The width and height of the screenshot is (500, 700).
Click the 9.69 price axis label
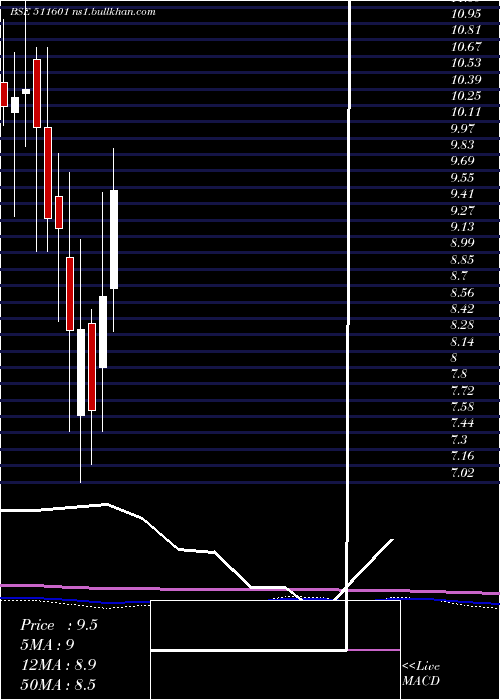pos(462,161)
